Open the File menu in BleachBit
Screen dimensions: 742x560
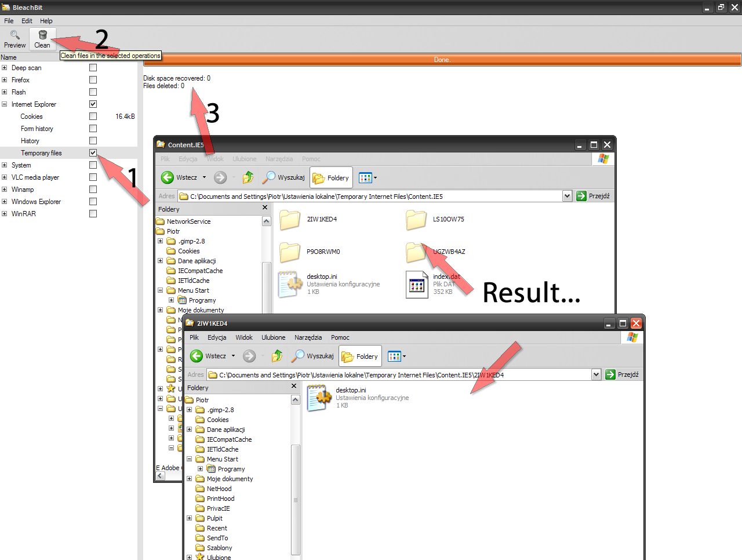pyautogui.click(x=9, y=21)
